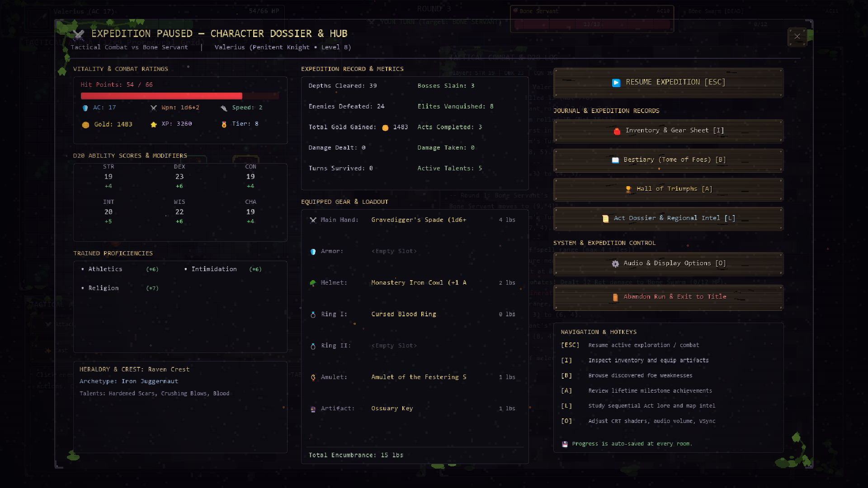Screen dimensions: 868x488
Task: Click the XP star icon
Action: point(154,124)
